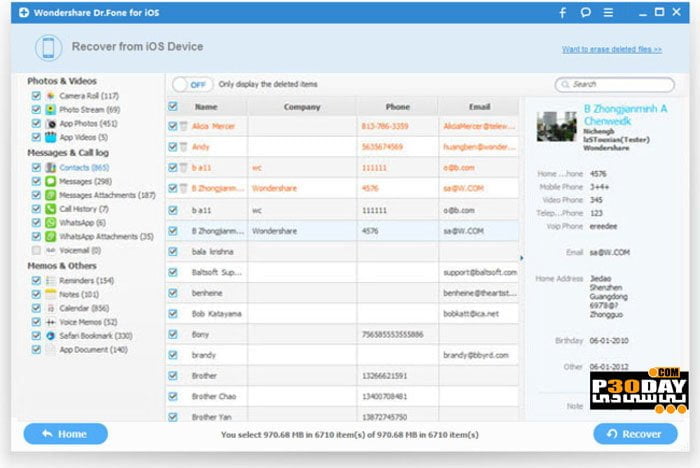
Task: Uncheck the Safari Bookmark checkbox
Action: coord(36,336)
